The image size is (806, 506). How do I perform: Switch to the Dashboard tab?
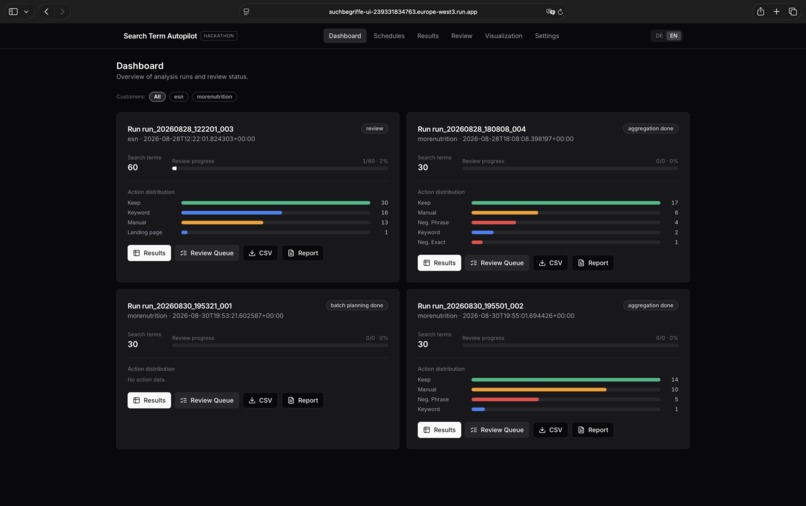tap(345, 36)
